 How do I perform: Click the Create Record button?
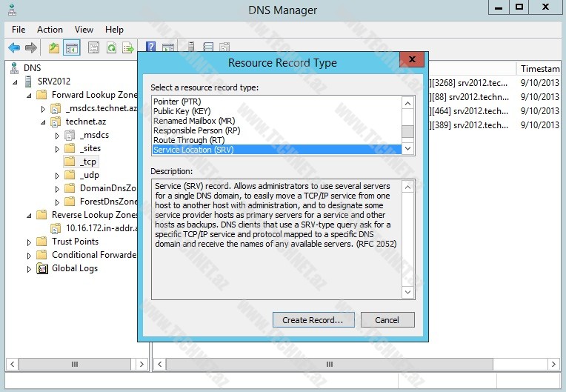[313, 320]
